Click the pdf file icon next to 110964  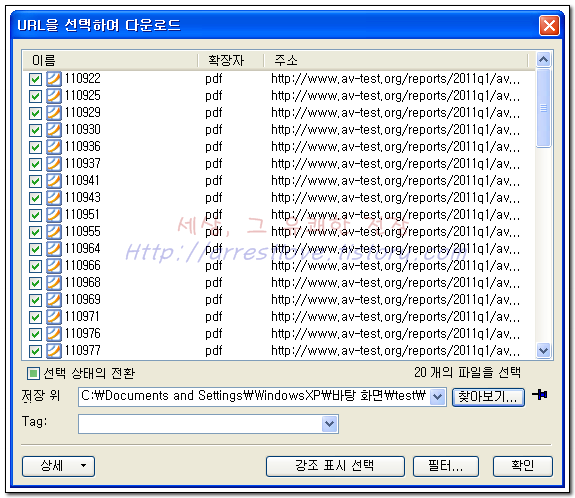(x=54, y=249)
